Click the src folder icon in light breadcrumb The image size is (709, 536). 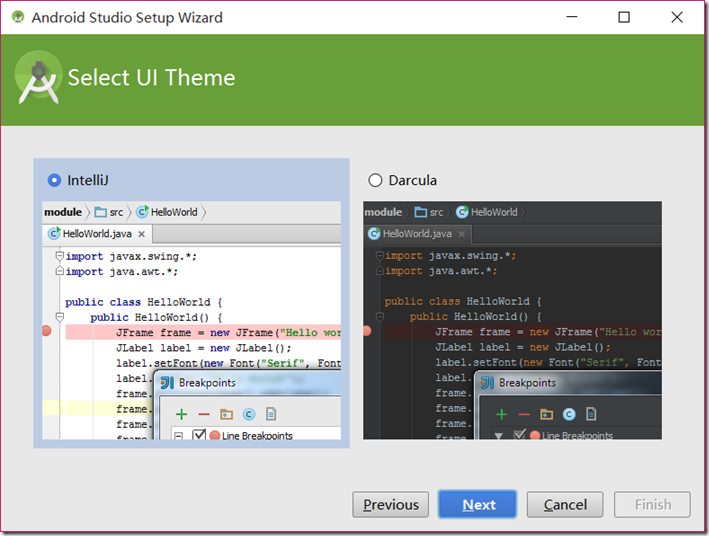click(101, 212)
